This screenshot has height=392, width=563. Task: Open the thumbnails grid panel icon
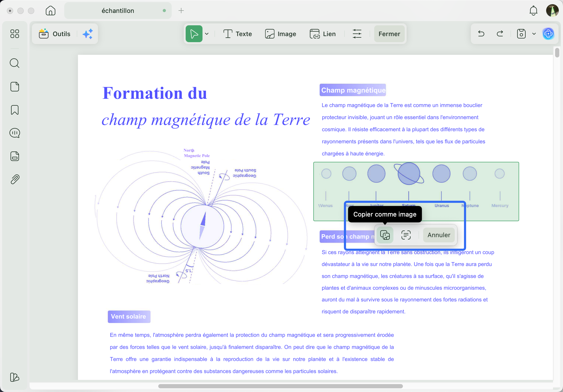click(x=15, y=34)
